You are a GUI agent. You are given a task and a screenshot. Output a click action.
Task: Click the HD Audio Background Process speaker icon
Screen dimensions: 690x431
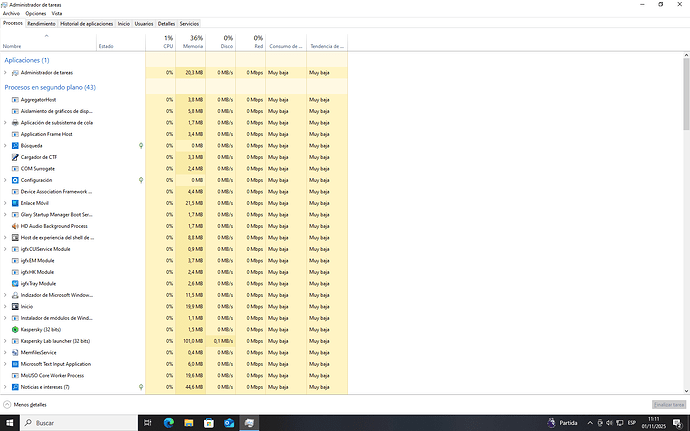(x=14, y=226)
